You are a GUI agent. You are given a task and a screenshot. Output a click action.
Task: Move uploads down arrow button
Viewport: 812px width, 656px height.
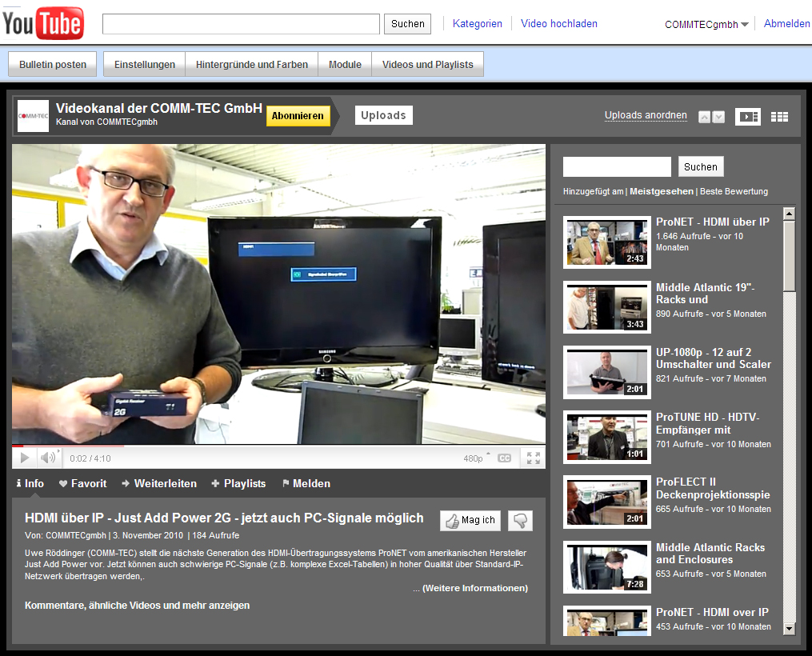718,117
